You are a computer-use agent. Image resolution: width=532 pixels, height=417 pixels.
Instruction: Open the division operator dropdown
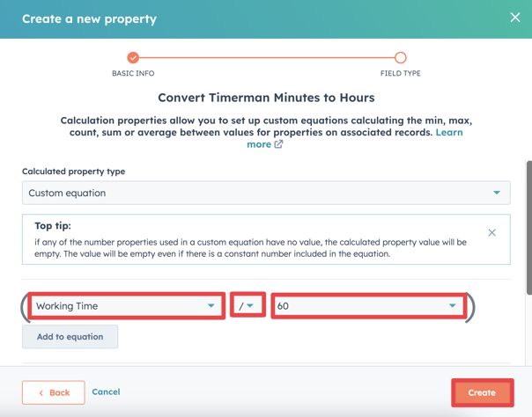[247, 306]
